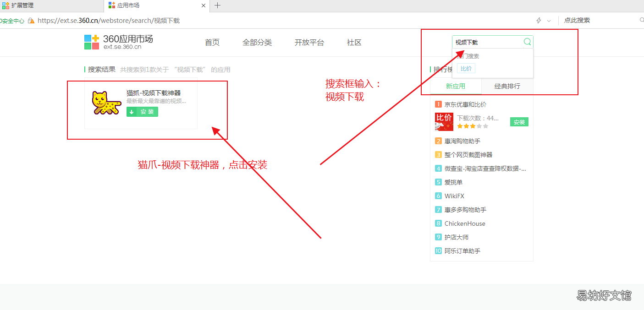Click the 应用市场 tab favicon
This screenshot has height=310, width=644.
tap(112, 5)
